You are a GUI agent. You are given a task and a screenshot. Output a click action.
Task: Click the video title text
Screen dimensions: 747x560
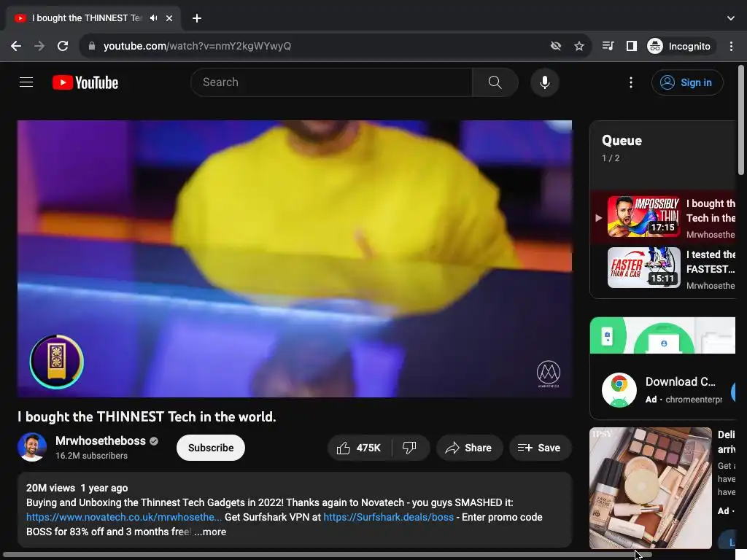(147, 416)
